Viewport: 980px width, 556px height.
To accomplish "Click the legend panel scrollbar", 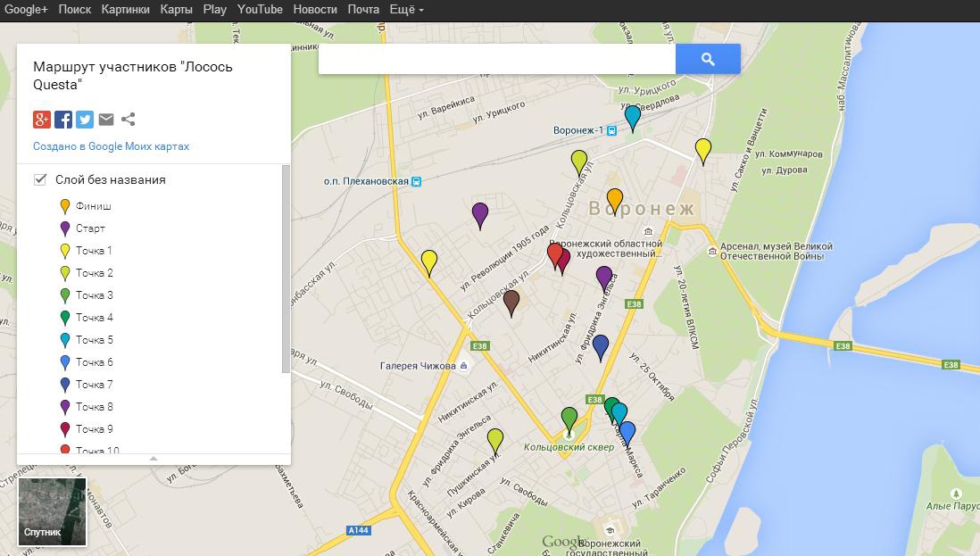I will click(x=287, y=270).
